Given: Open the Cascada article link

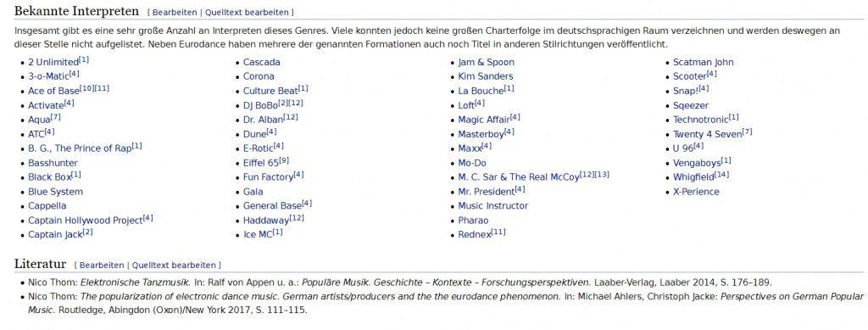Looking at the screenshot, I should click(x=262, y=63).
